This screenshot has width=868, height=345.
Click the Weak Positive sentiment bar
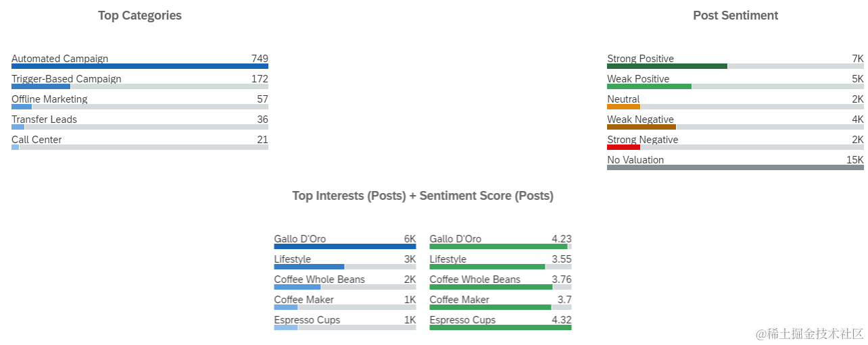pyautogui.click(x=736, y=82)
